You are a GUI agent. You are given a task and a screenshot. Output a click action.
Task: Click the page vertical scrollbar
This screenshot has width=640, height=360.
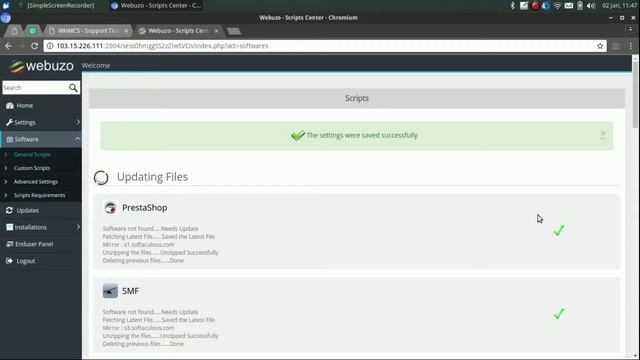pyautogui.click(x=635, y=96)
